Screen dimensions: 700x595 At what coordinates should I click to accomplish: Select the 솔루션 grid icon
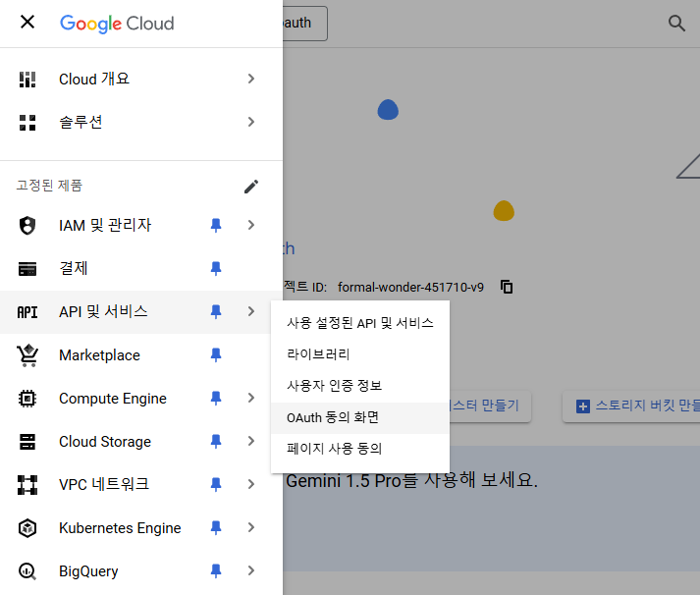click(27, 123)
